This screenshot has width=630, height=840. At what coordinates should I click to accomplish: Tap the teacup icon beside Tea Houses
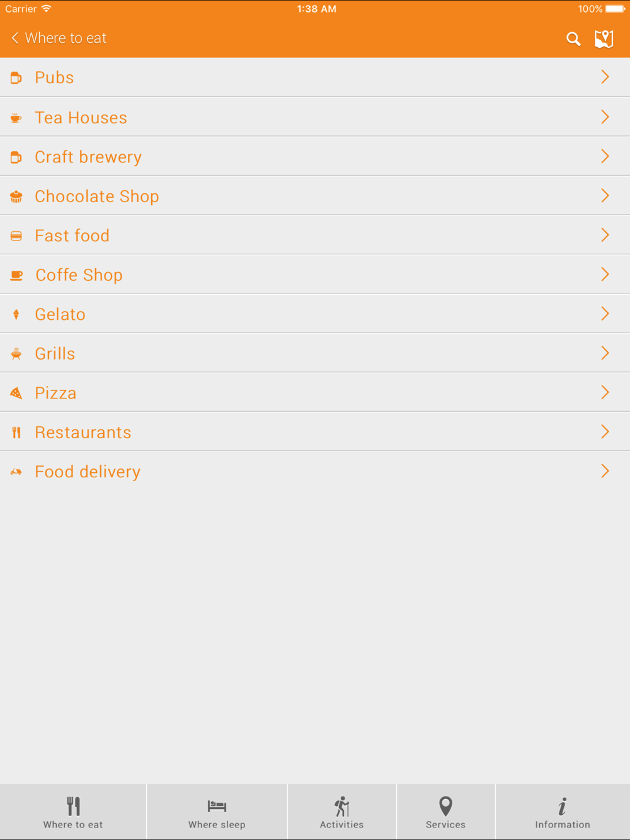click(16, 118)
